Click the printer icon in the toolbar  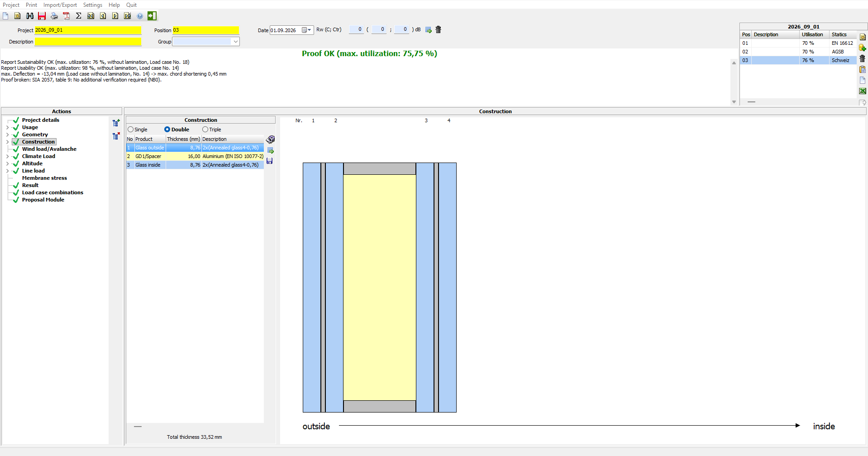click(x=54, y=16)
